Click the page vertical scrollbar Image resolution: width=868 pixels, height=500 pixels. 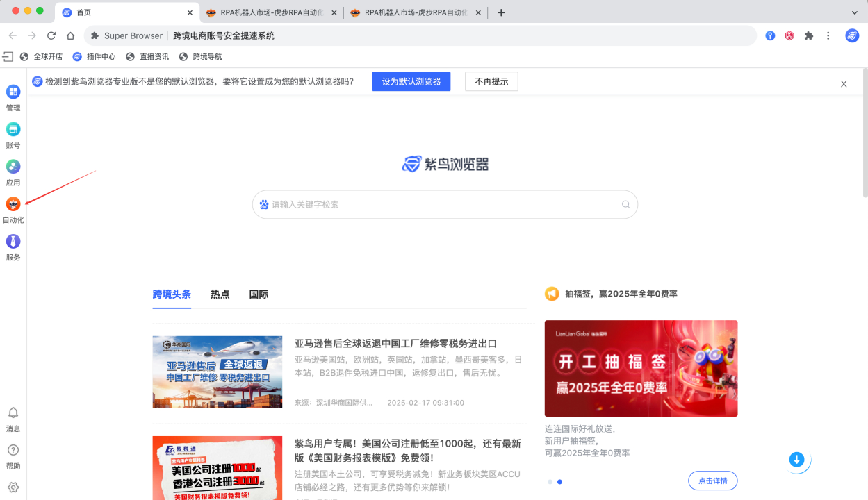click(x=865, y=134)
